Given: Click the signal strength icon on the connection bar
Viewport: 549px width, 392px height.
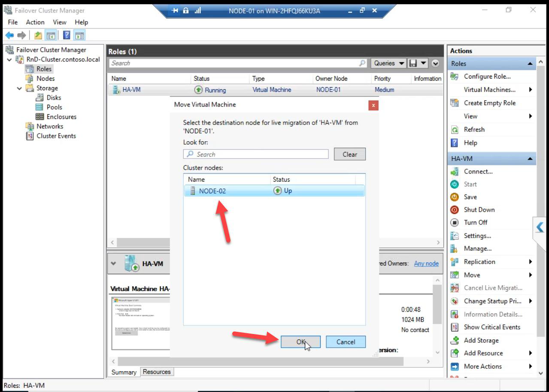Looking at the screenshot, I should (197, 11).
